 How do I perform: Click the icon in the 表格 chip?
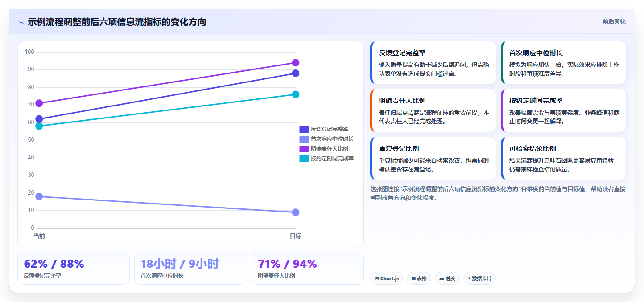click(413, 278)
